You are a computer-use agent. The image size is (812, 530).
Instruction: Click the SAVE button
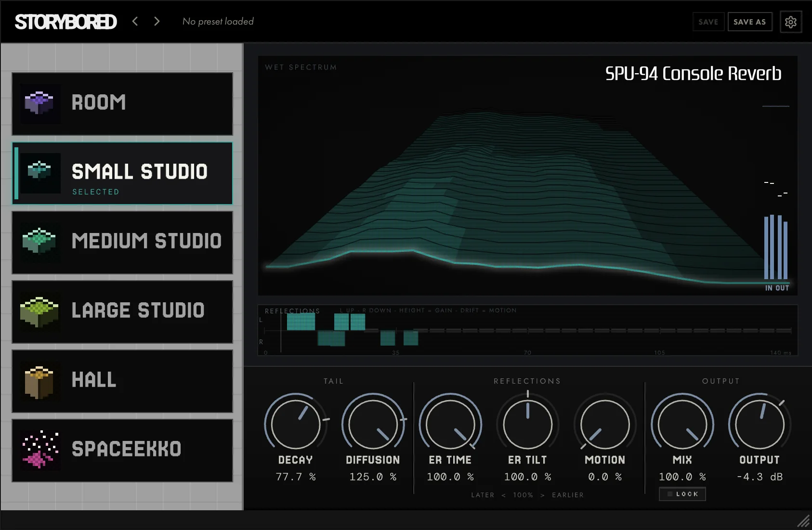[x=708, y=22]
